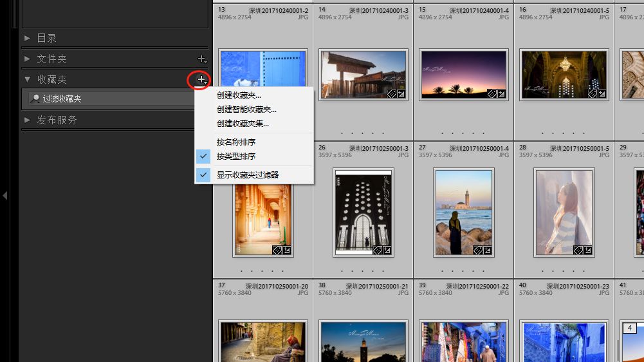Click file name 深圳201710240001-5
The width and height of the screenshot is (644, 362).
(580, 10)
